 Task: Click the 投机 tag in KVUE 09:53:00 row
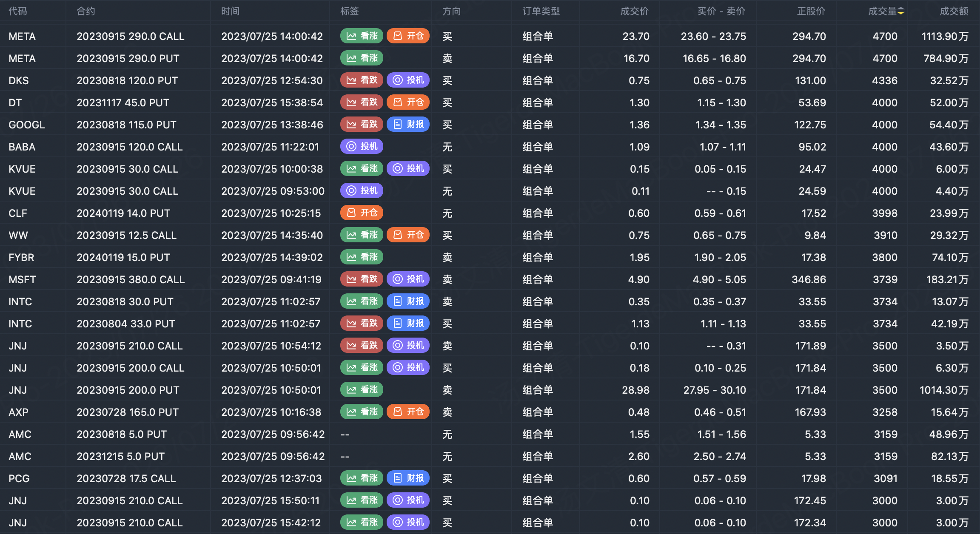362,191
